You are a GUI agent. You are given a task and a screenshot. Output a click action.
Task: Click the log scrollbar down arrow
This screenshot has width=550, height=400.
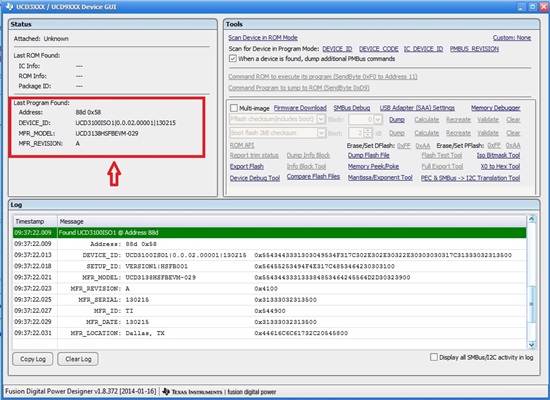[x=531, y=345]
